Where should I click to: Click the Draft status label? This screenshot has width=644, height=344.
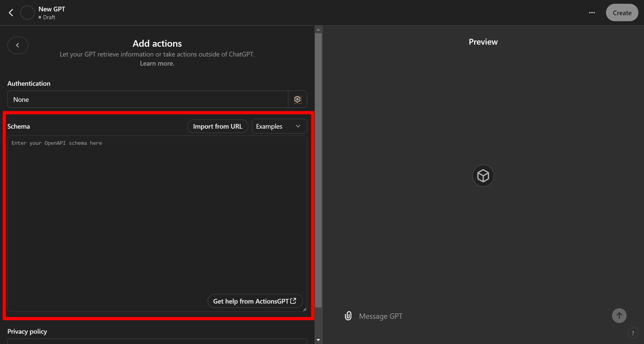coord(49,17)
